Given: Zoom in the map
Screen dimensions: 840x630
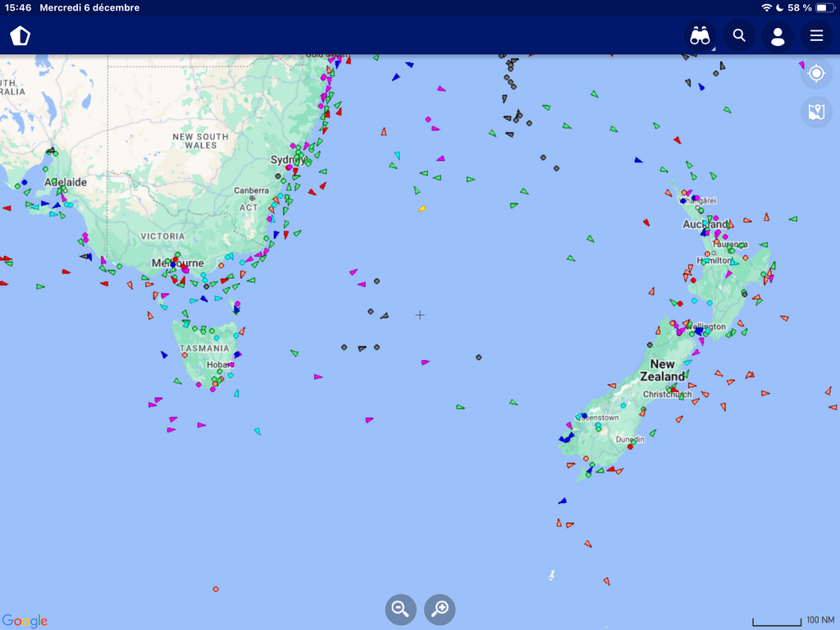Looking at the screenshot, I should (x=440, y=609).
